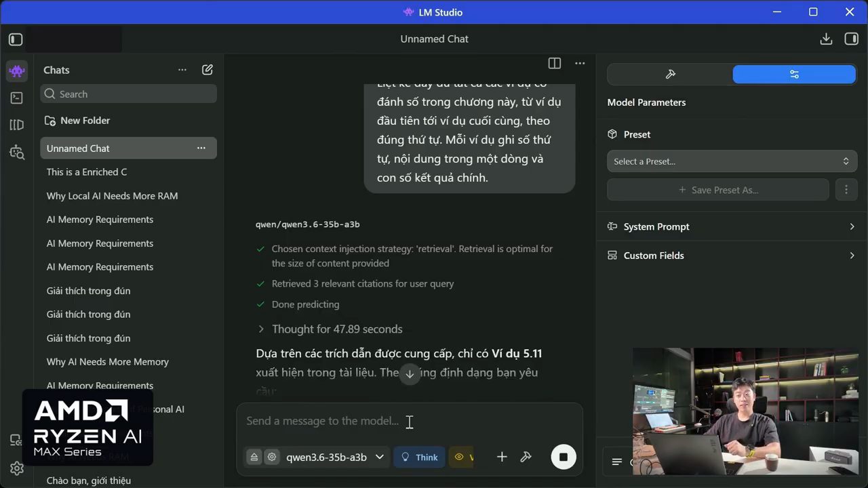Open 'Chào bạn, giới thiệu' chat
Image resolution: width=868 pixels, height=488 pixels.
coord(129,481)
